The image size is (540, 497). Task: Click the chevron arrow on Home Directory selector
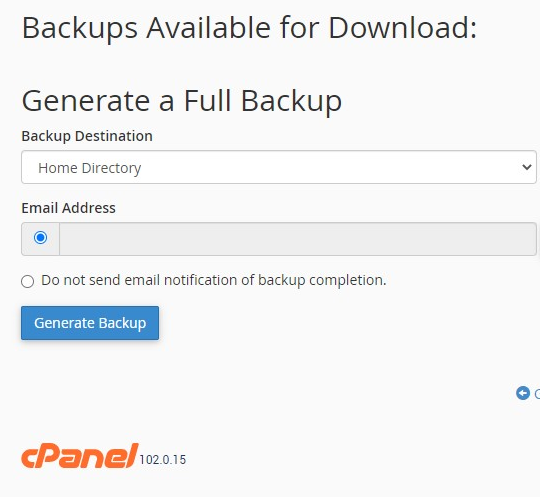(527, 167)
